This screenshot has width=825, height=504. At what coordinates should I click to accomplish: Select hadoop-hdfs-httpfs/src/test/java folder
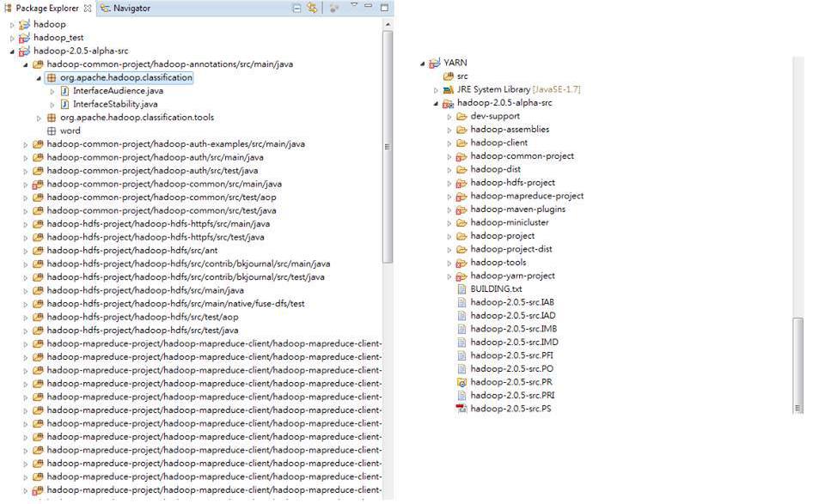coord(156,237)
